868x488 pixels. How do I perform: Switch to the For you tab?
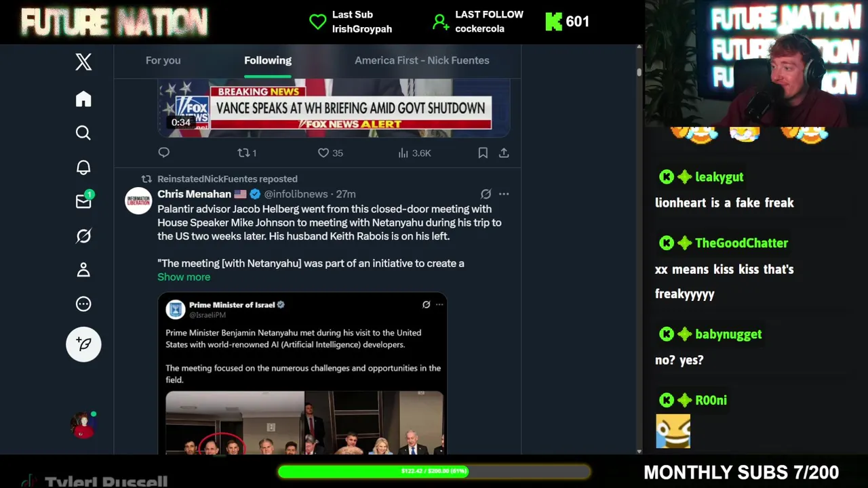pos(163,60)
